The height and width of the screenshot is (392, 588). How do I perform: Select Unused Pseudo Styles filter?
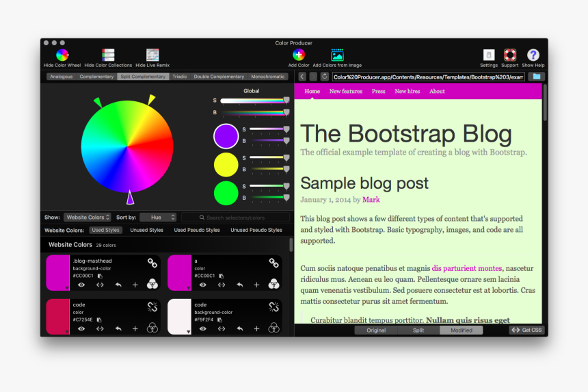point(256,230)
